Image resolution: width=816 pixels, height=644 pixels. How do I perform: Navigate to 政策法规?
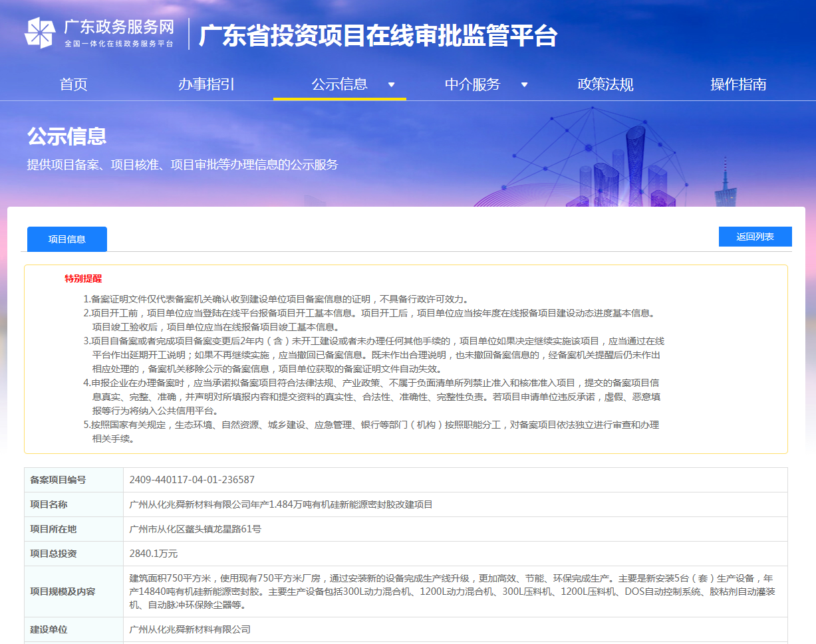pyautogui.click(x=605, y=84)
